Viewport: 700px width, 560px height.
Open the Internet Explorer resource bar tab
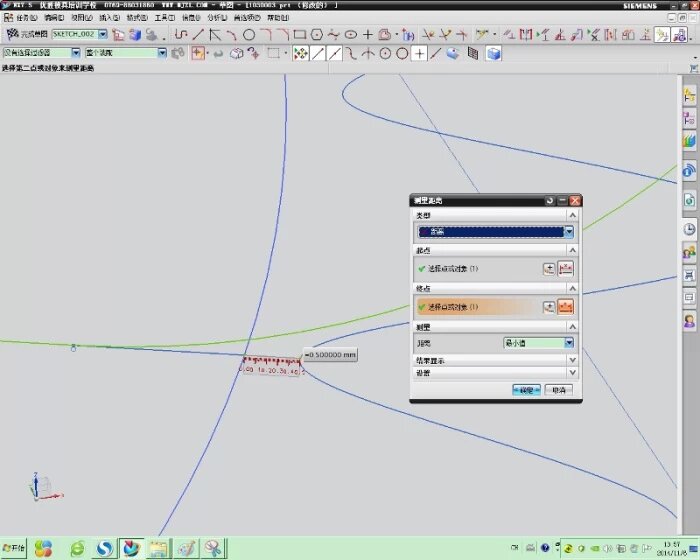click(689, 200)
